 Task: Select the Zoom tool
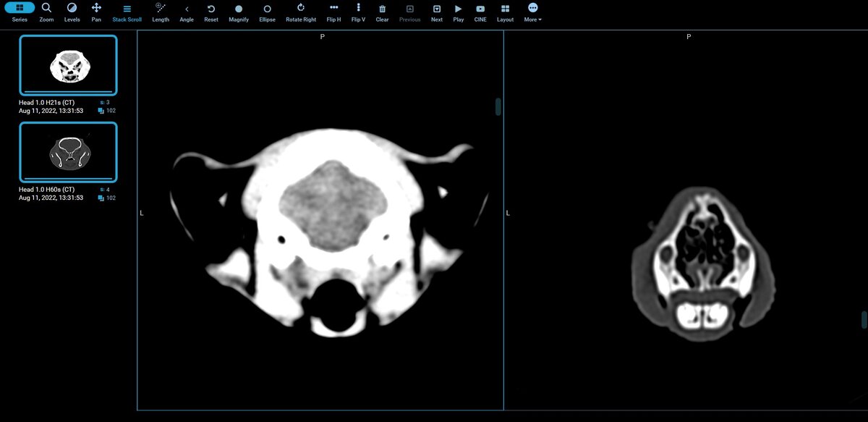(46, 12)
